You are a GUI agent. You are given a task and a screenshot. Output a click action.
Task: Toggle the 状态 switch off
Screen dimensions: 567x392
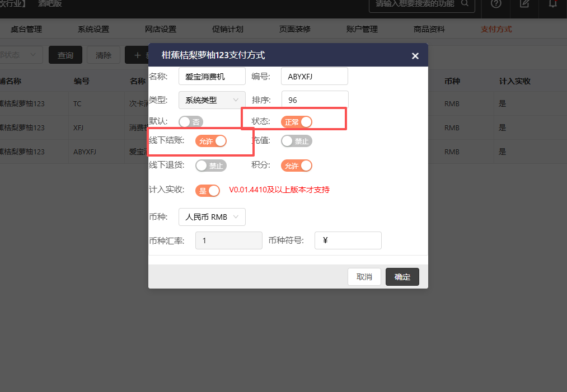coord(296,121)
